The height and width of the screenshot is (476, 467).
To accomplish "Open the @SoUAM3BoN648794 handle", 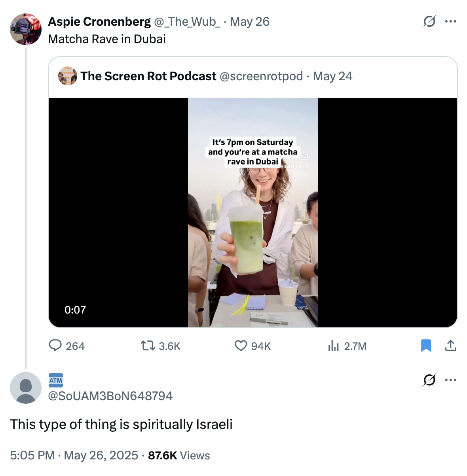I will pos(110,396).
